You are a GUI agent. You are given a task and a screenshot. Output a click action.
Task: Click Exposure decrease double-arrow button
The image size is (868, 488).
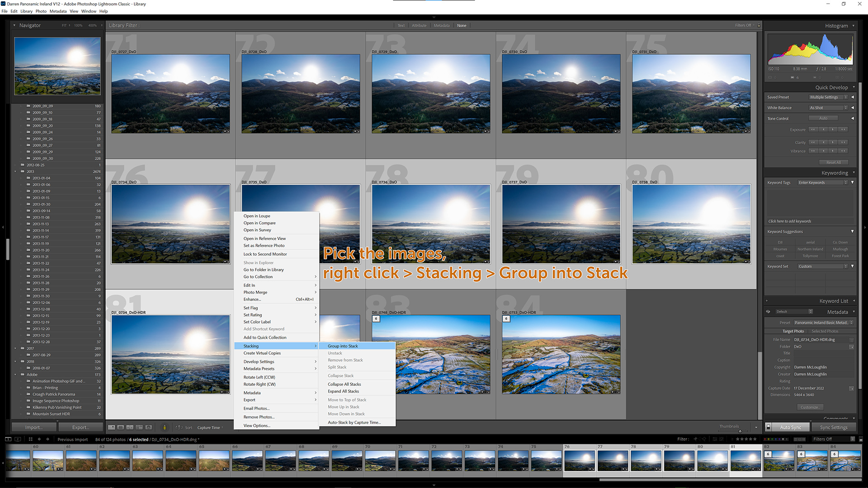coord(813,130)
